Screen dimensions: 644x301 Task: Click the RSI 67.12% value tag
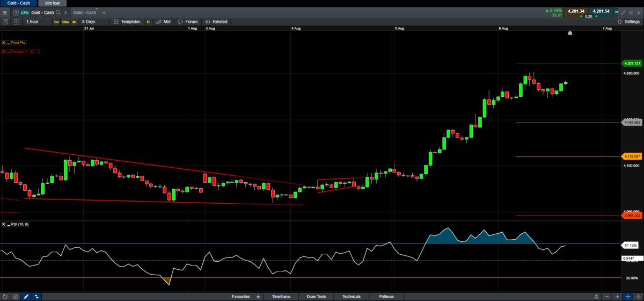631,245
